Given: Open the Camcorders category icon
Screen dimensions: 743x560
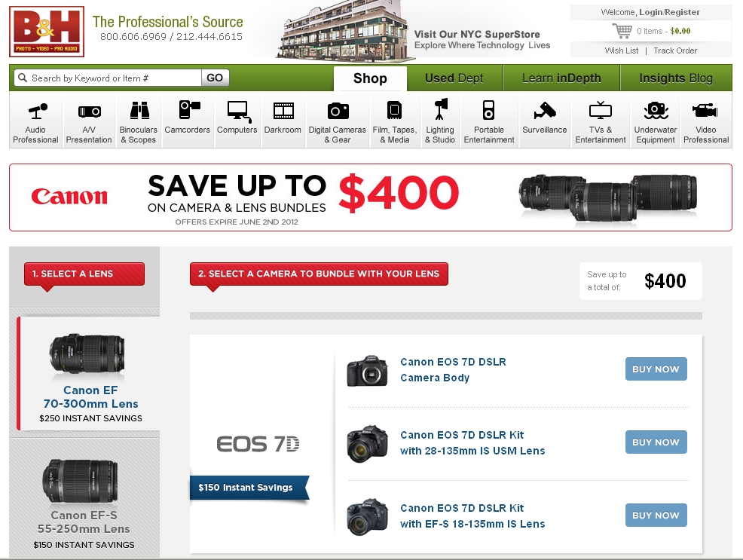Looking at the screenshot, I should pos(189,109).
